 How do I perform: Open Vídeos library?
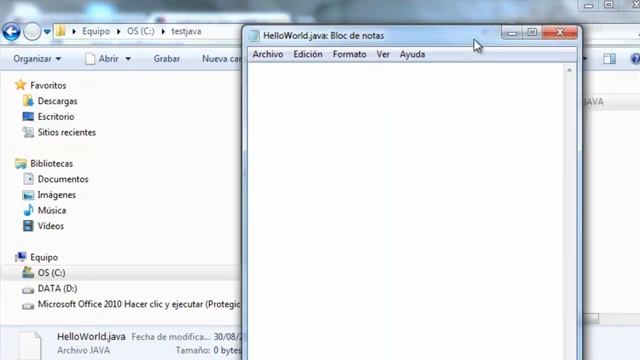(x=51, y=226)
